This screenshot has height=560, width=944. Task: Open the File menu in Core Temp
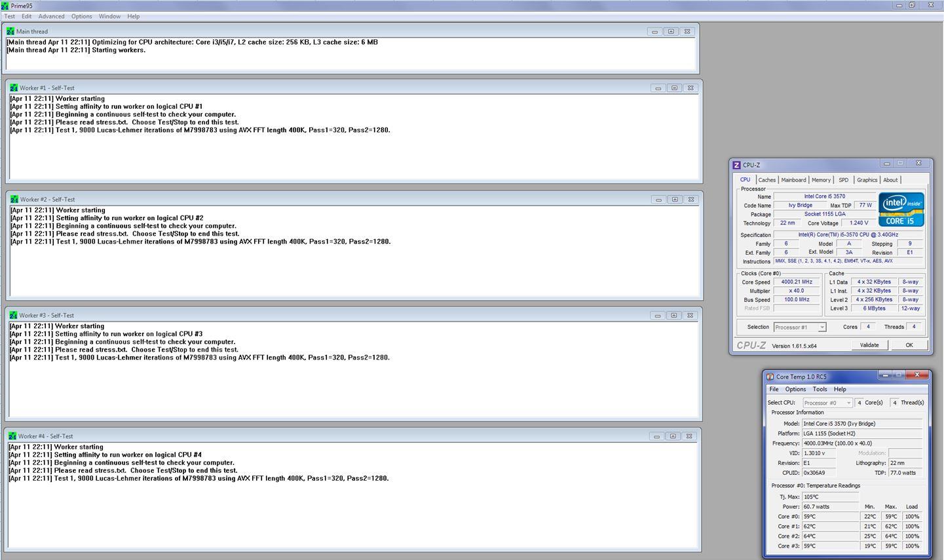coord(774,389)
